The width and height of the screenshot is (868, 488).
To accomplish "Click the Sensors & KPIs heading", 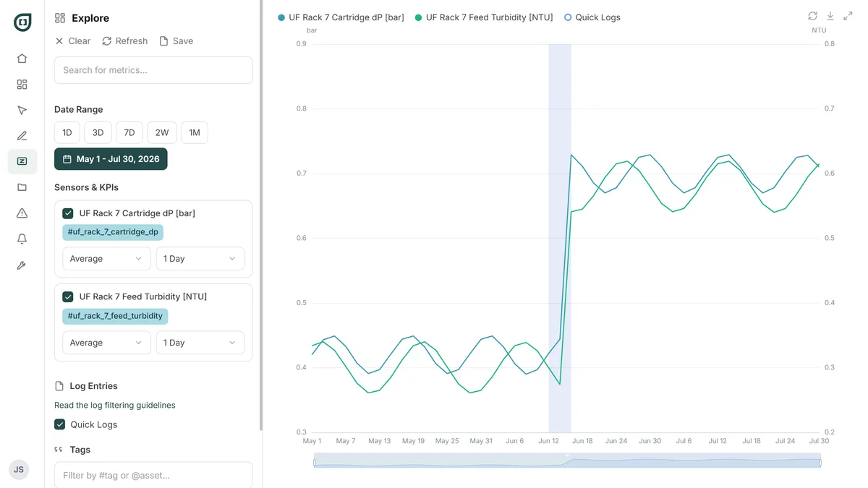I will coord(86,187).
